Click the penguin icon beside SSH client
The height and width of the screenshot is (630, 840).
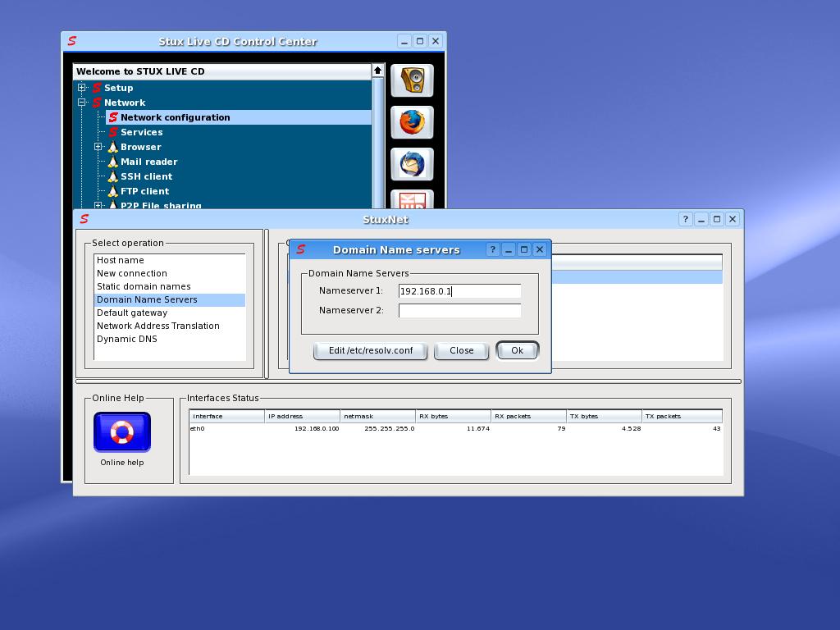pyautogui.click(x=112, y=176)
